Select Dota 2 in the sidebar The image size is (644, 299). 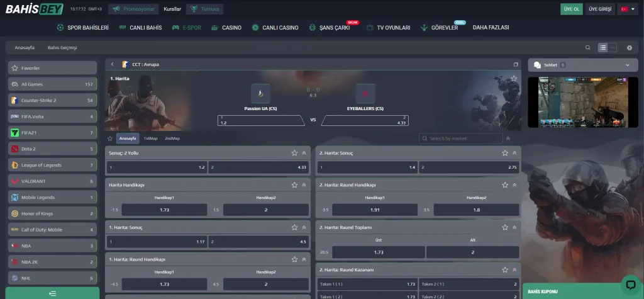(x=53, y=149)
